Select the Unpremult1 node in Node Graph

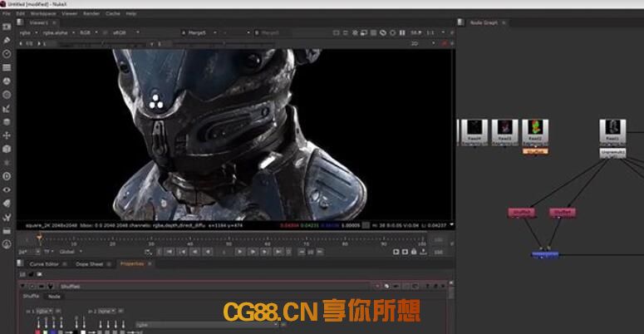click(612, 153)
